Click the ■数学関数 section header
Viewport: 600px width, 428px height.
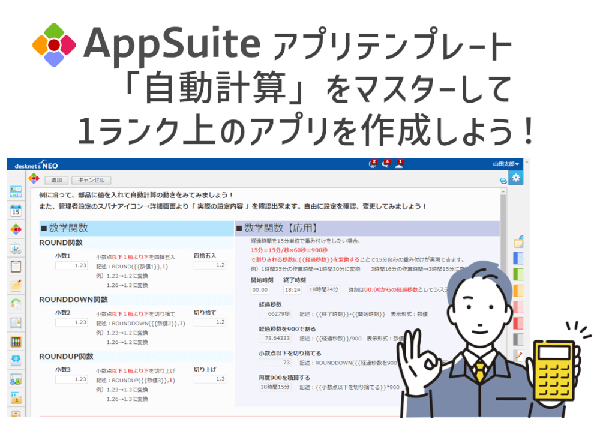tap(137, 228)
